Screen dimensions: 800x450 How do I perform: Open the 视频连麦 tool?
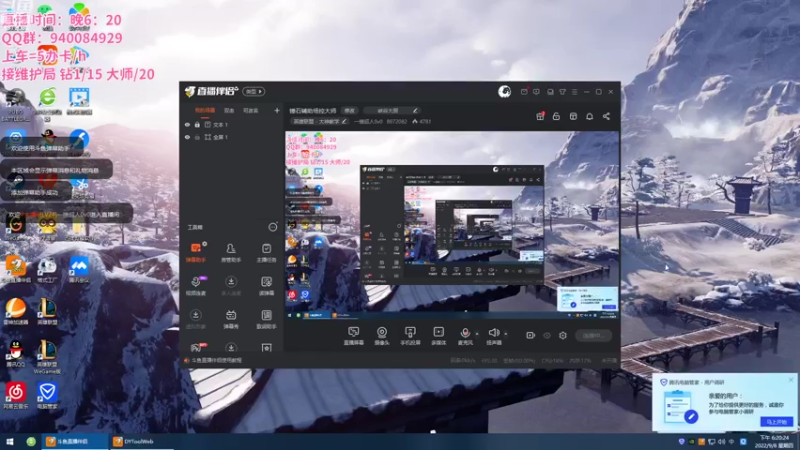click(x=195, y=286)
